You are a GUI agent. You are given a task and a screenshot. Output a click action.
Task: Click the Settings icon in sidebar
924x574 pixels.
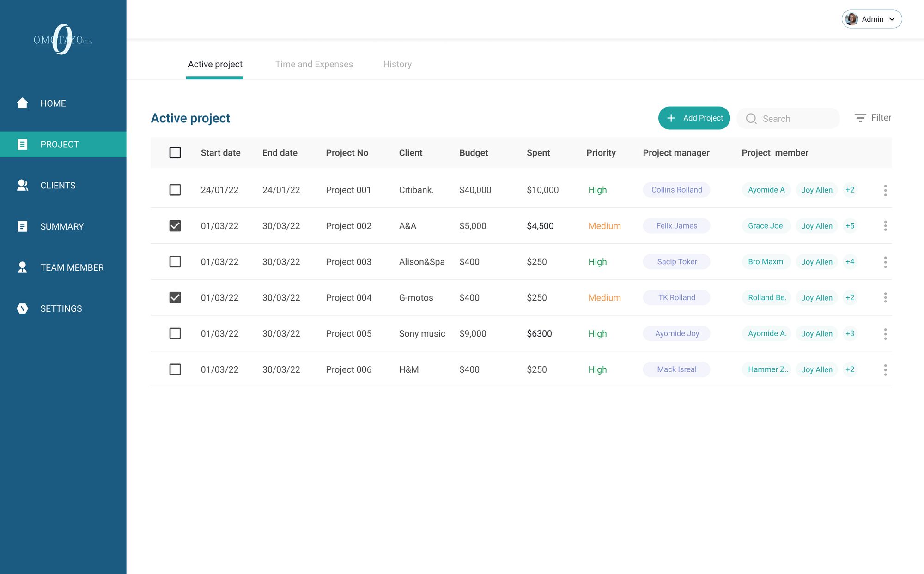22,308
